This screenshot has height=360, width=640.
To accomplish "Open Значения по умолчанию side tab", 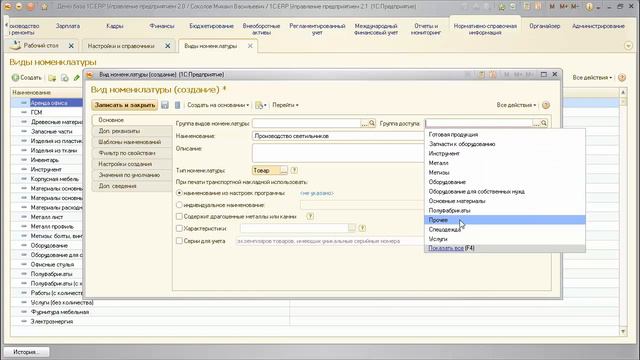I will click(131, 175).
